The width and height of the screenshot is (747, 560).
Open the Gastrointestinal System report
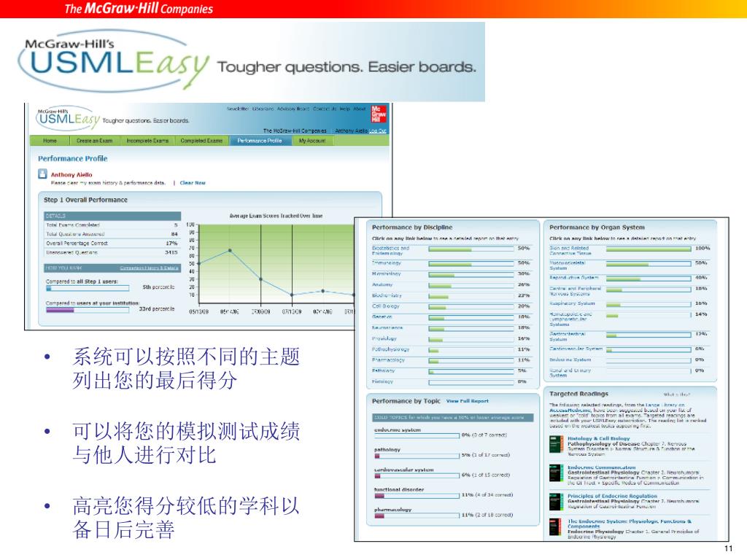click(x=568, y=337)
